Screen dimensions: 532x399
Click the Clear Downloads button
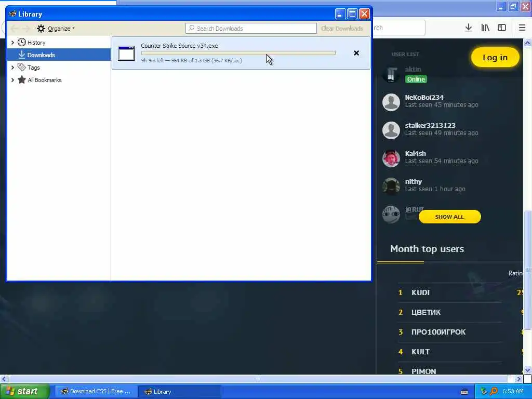coord(342,29)
